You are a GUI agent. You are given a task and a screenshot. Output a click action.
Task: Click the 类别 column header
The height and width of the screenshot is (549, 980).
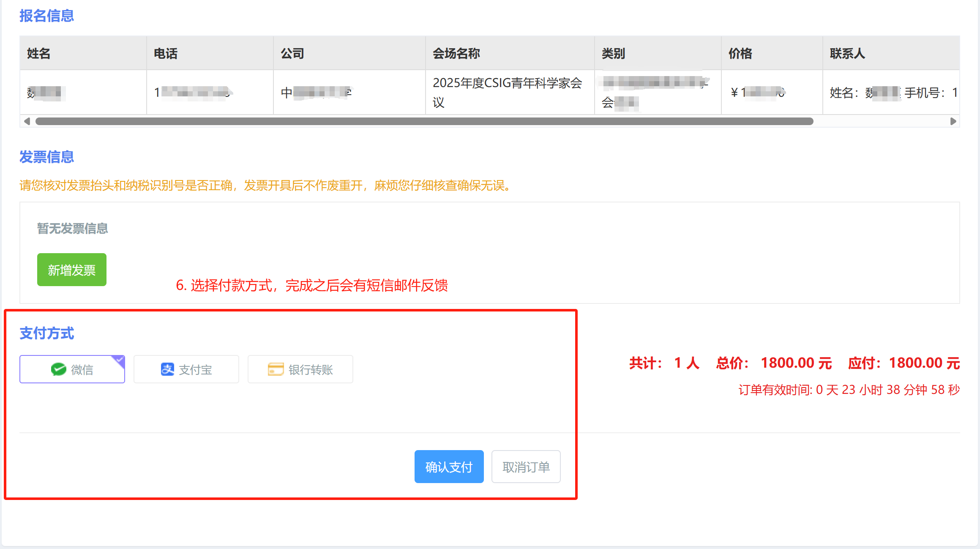[614, 54]
